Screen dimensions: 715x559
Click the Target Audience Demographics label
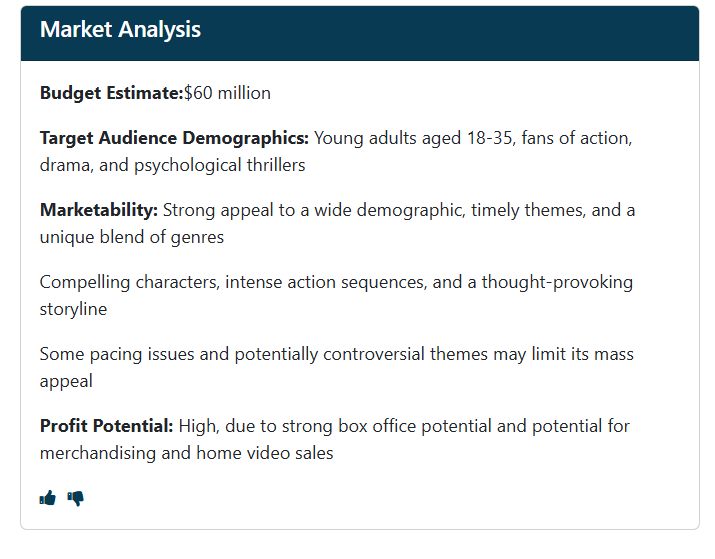(x=174, y=138)
